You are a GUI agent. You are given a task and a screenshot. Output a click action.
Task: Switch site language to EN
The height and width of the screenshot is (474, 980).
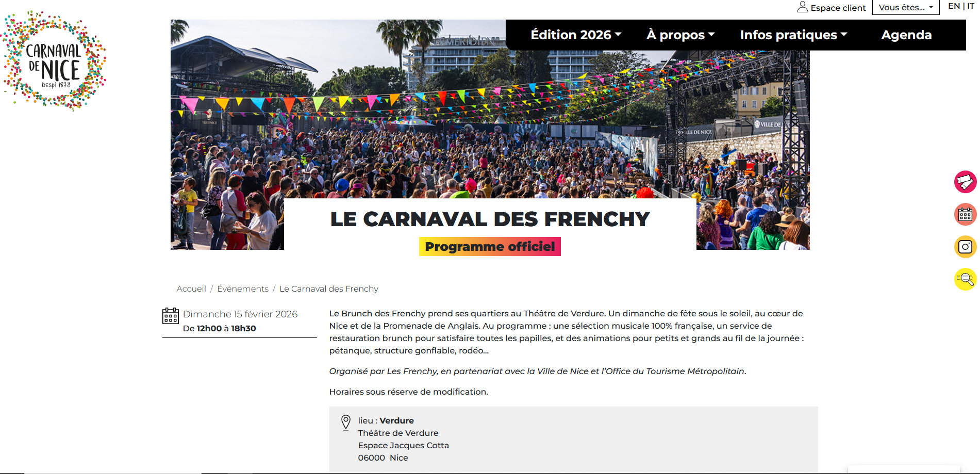(x=954, y=6)
